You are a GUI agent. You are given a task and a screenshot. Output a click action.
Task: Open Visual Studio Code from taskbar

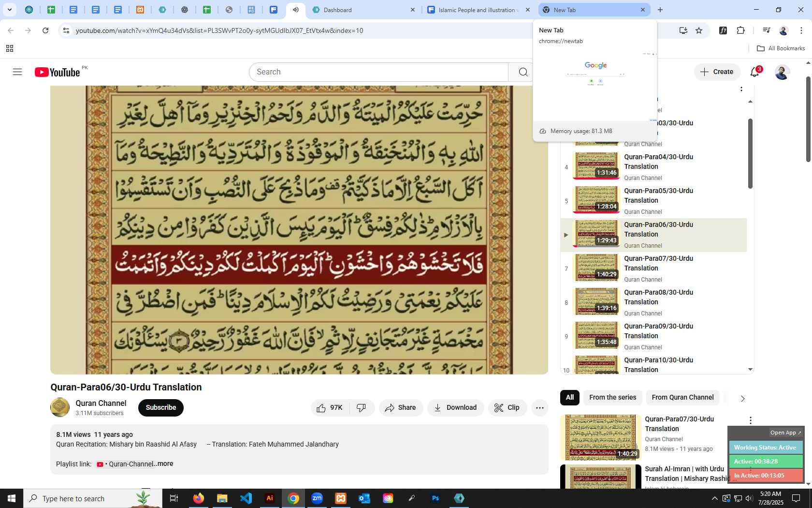tap(246, 498)
